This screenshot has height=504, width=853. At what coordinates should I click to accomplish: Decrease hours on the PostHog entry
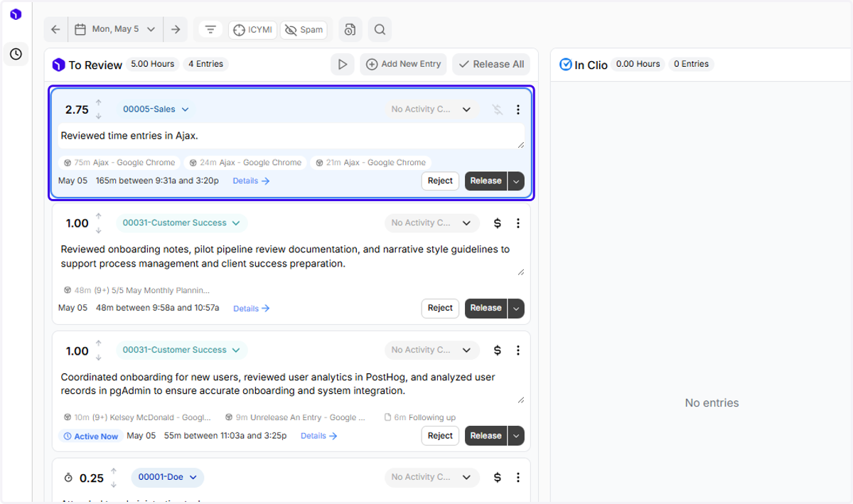click(x=99, y=357)
